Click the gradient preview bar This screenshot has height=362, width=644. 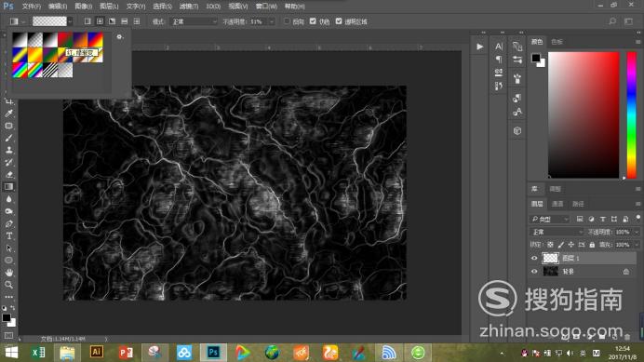tap(49, 21)
